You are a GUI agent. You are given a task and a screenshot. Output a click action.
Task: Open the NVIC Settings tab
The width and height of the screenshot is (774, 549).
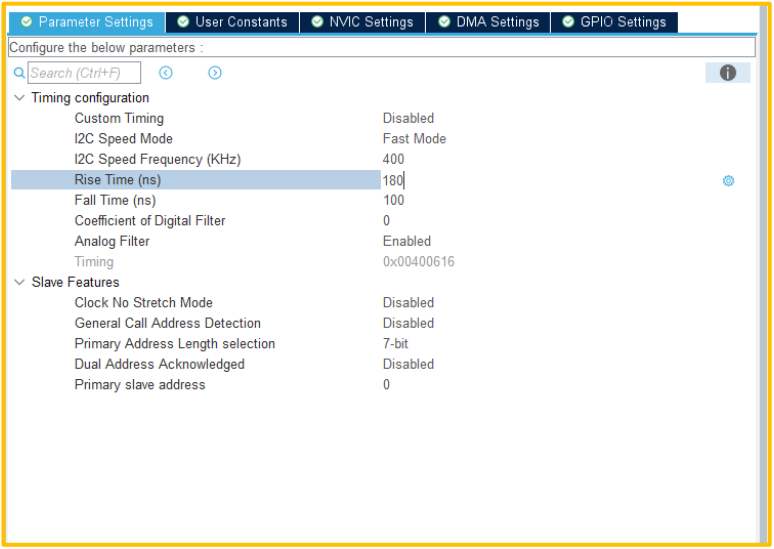pyautogui.click(x=362, y=22)
